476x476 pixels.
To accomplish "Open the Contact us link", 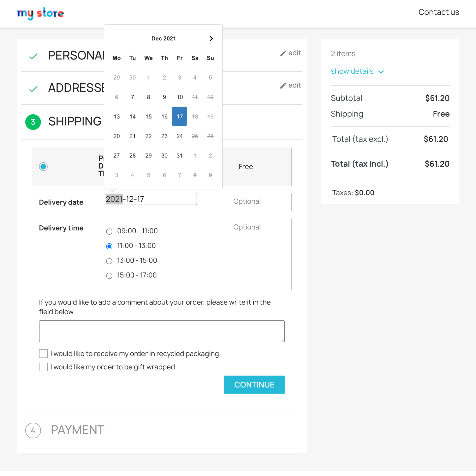I will coord(439,12).
